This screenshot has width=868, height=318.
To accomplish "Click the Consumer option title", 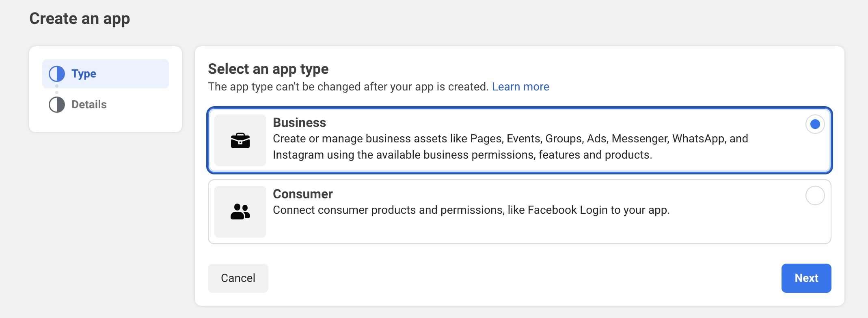I will (302, 194).
